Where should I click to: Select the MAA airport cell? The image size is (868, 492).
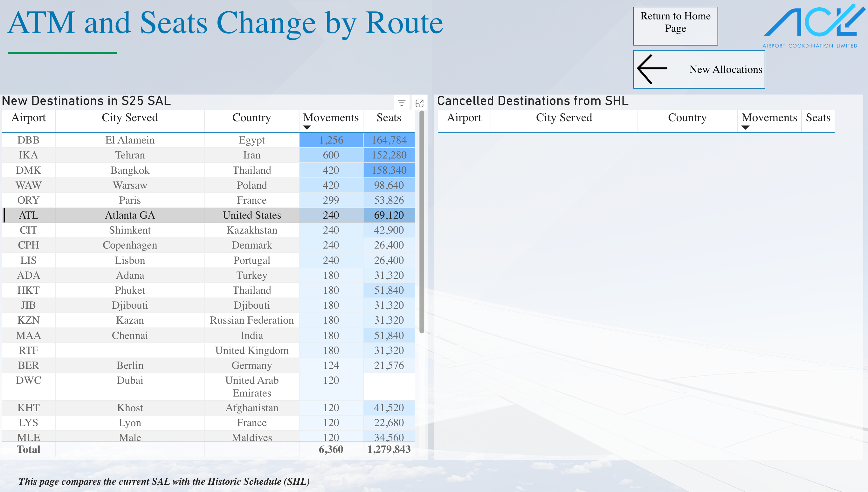tap(28, 335)
